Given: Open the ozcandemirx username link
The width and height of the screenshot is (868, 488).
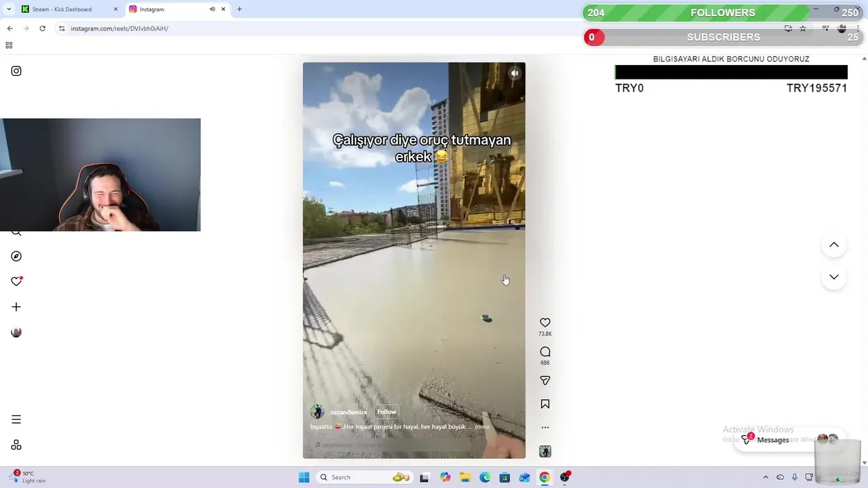Looking at the screenshot, I should point(349,412).
